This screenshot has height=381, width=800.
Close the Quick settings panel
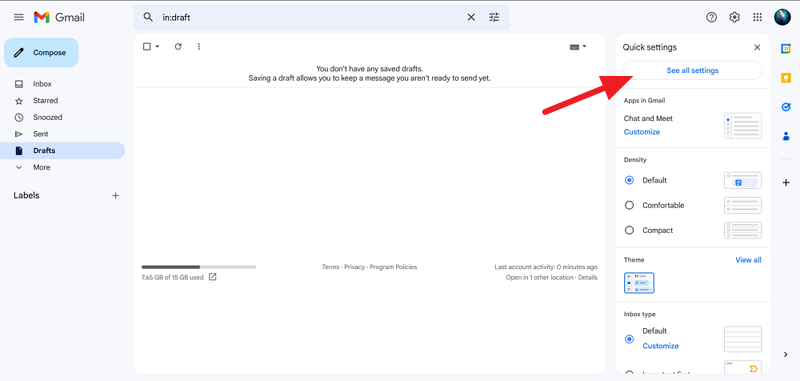(757, 47)
